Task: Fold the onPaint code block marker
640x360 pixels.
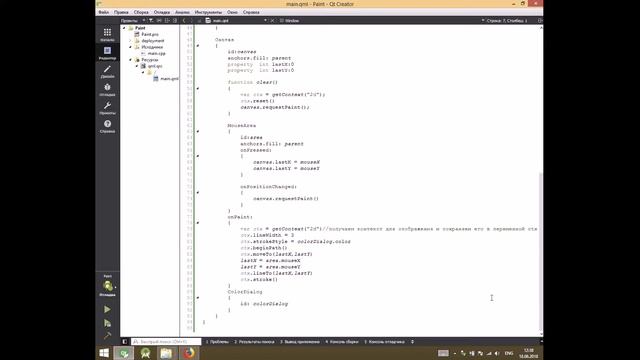Action: 198,223
